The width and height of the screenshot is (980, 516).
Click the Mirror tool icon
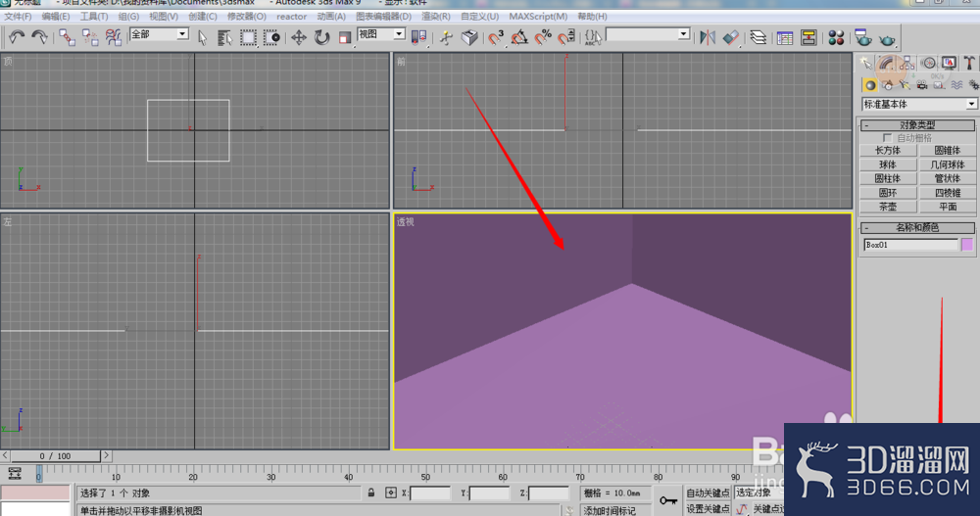708,37
